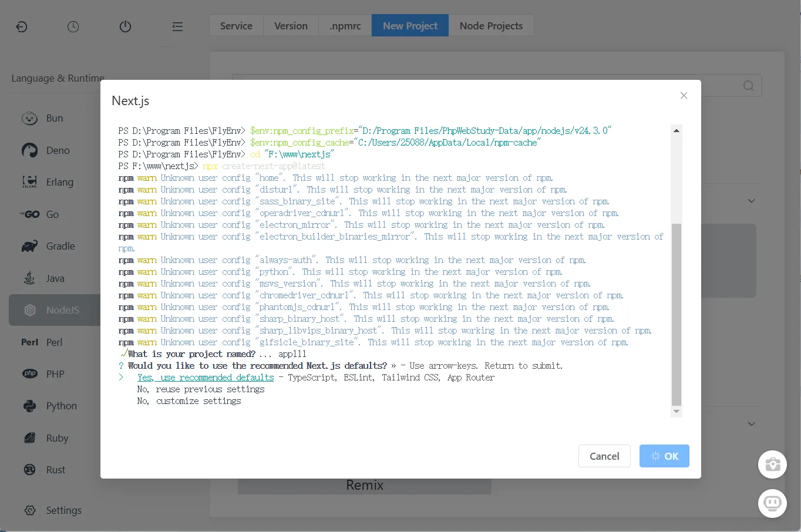Click the terminal scrollbar down arrow
Viewport: 801px width, 532px height.
point(677,412)
